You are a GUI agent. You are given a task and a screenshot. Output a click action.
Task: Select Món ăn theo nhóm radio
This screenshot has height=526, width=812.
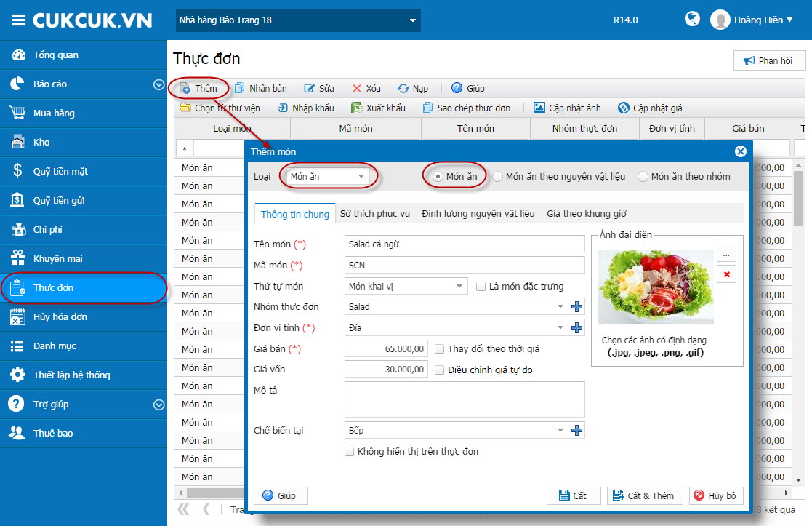(x=643, y=177)
